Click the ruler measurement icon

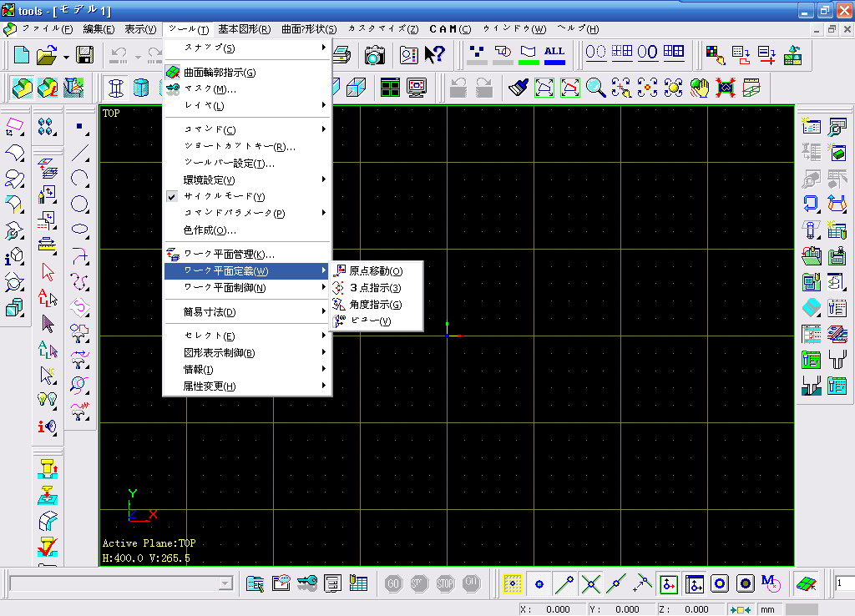click(x=48, y=245)
